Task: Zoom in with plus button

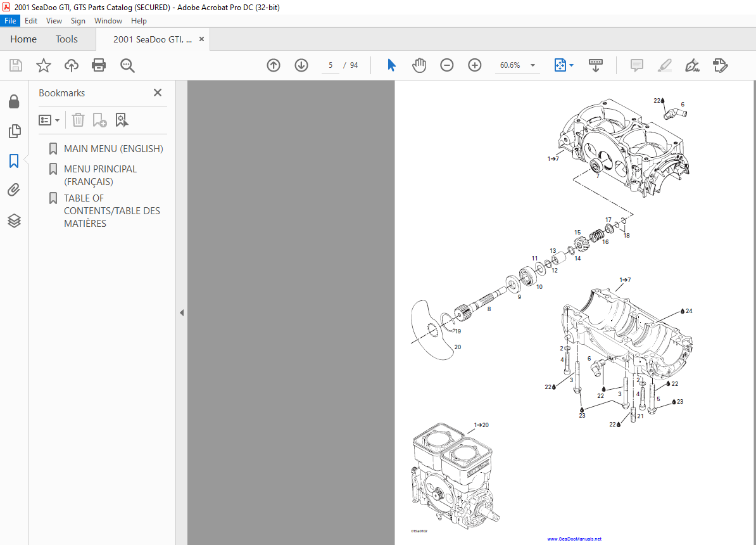Action: tap(475, 65)
